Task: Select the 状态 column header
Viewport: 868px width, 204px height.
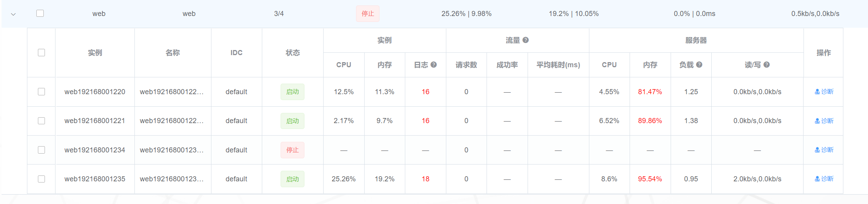Action: point(293,52)
